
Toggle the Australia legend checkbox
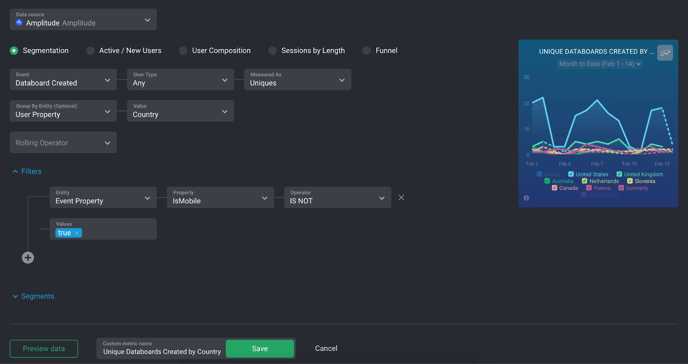pos(547,181)
